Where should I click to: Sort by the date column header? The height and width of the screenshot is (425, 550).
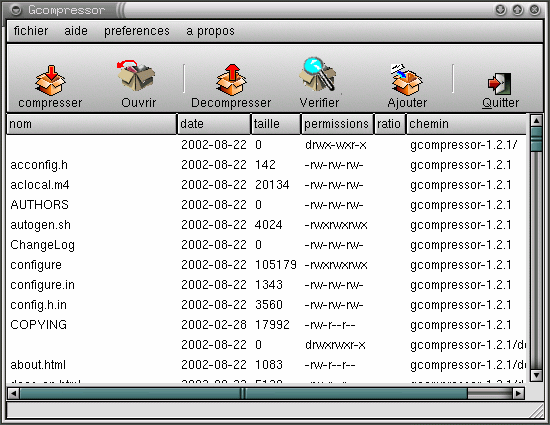tap(214, 124)
